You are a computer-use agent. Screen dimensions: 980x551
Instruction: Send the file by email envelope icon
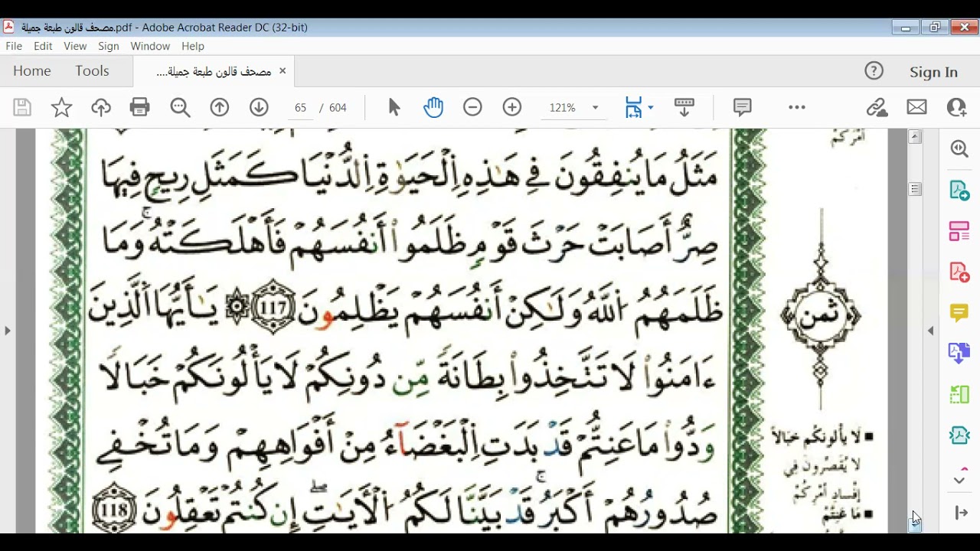pos(916,108)
